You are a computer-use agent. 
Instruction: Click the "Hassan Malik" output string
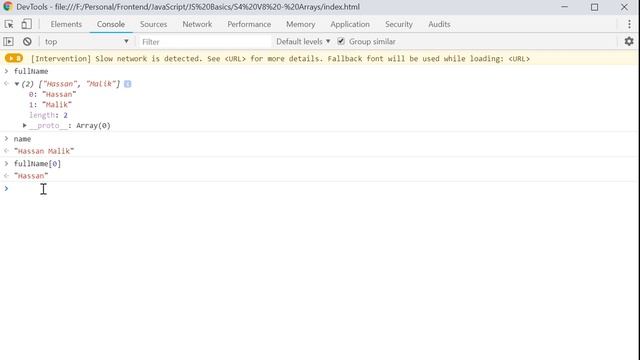(x=44, y=151)
